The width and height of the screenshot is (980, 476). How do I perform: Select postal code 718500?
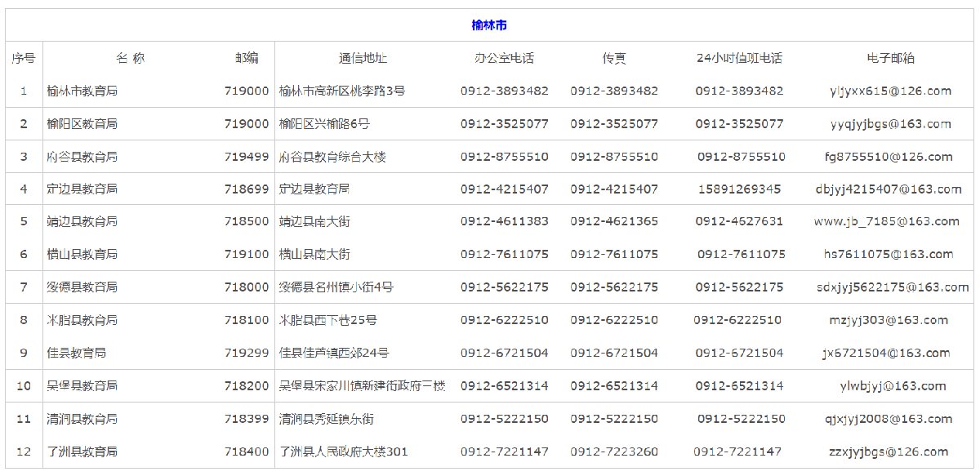[247, 221]
